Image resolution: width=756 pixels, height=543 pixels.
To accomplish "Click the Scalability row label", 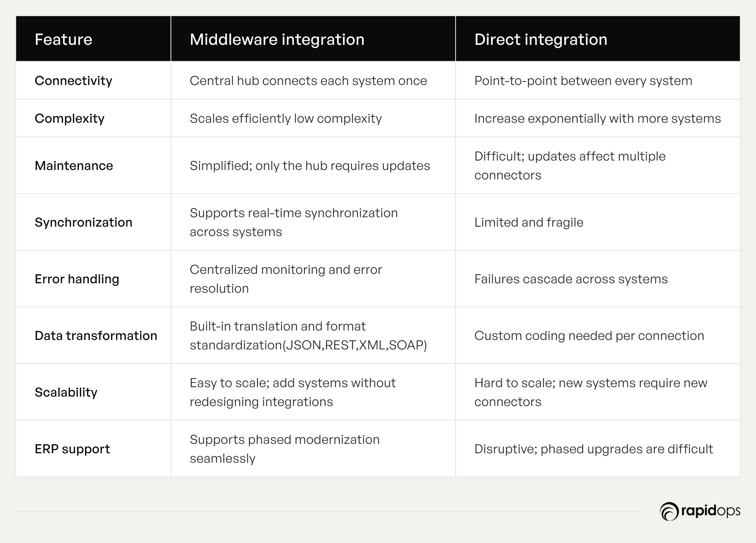I will (66, 392).
